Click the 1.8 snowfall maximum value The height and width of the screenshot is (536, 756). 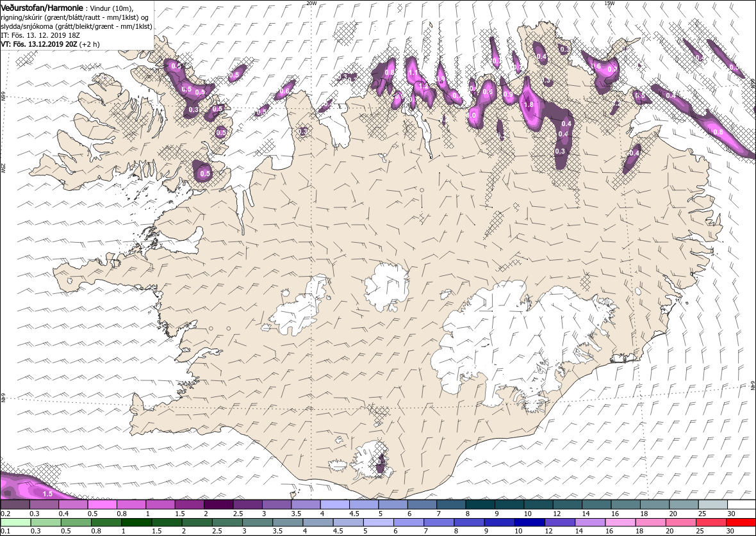pyautogui.click(x=529, y=104)
